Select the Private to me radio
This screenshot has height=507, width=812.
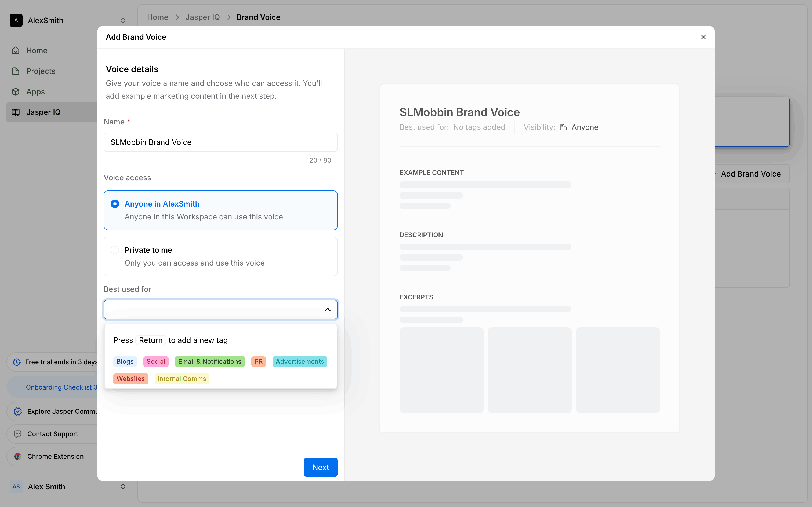(115, 250)
